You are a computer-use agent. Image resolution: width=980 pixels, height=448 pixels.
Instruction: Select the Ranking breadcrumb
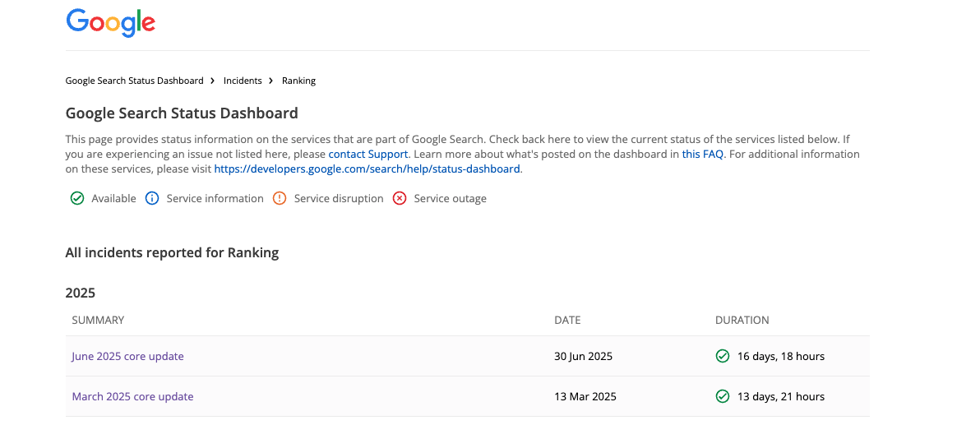click(x=298, y=81)
